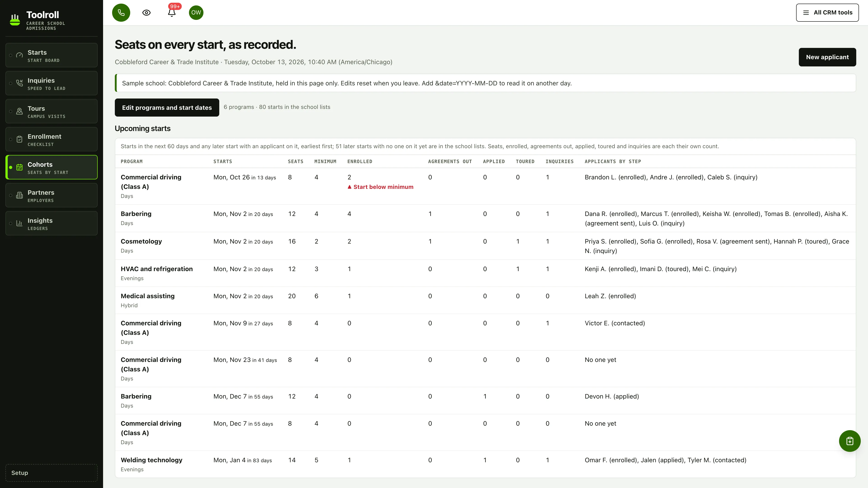The height and width of the screenshot is (488, 868).
Task: Open Starts start board menu item
Action: tap(52, 55)
